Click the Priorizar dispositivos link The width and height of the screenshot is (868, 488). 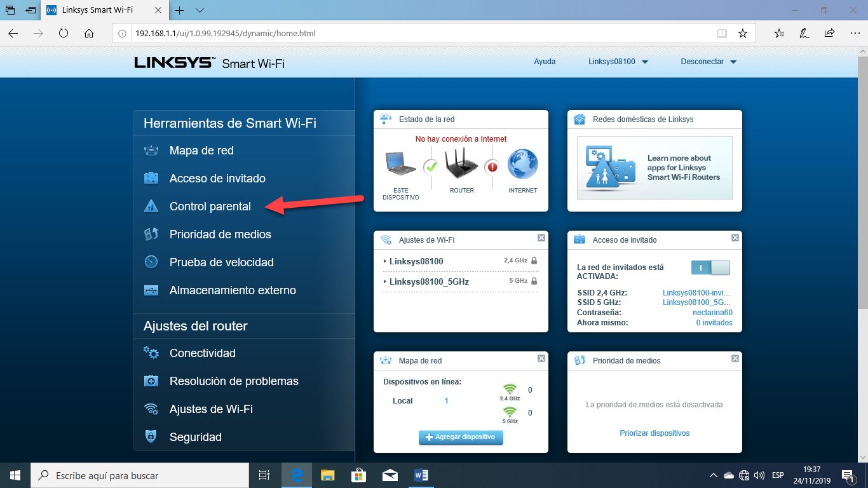[x=654, y=433]
